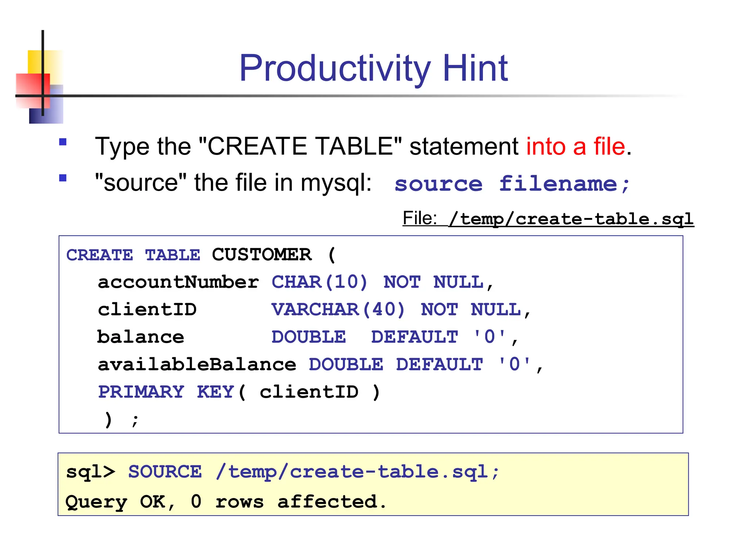This screenshot has width=747, height=560.
Task: Click the 'CHAR(10)' data type
Action: 319,282
